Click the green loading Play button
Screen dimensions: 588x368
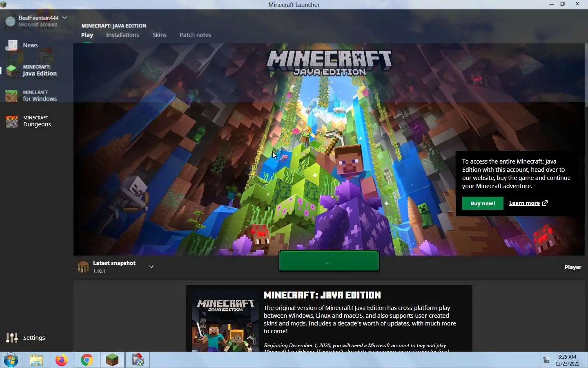[329, 261]
